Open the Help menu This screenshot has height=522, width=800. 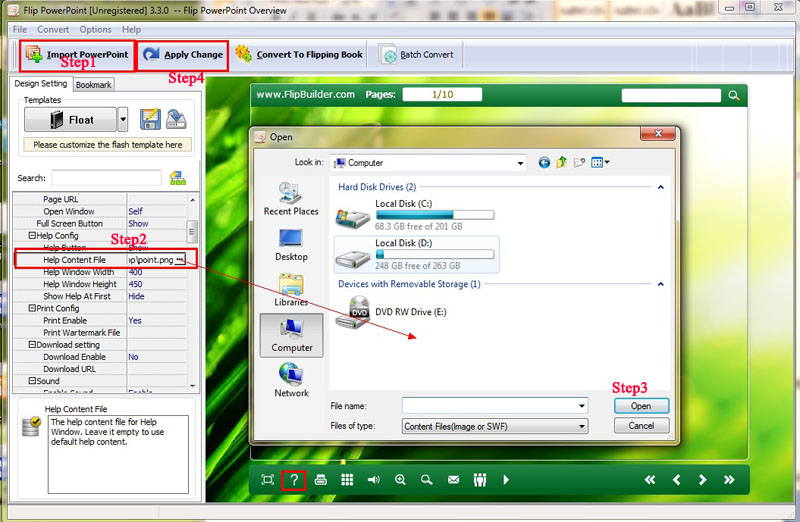coord(131,30)
